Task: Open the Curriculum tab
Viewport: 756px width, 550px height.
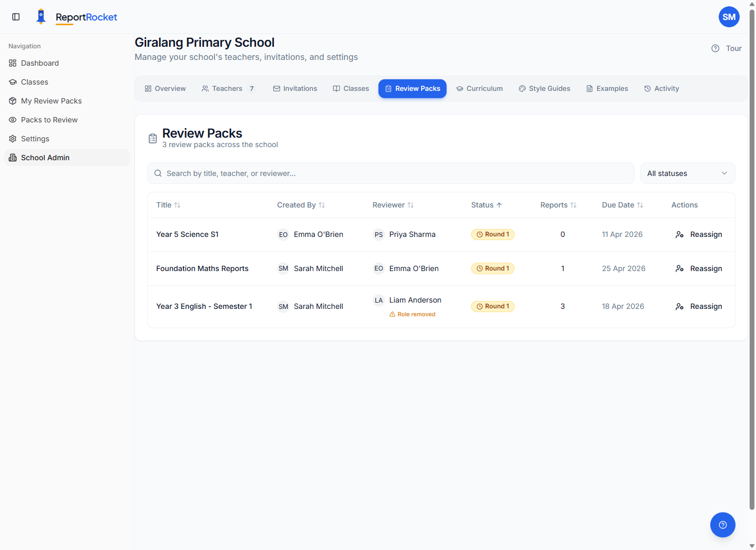Action: point(479,88)
